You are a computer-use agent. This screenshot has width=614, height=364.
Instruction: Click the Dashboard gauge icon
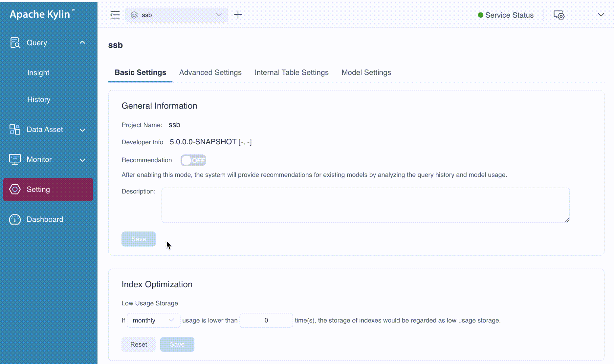click(x=15, y=219)
